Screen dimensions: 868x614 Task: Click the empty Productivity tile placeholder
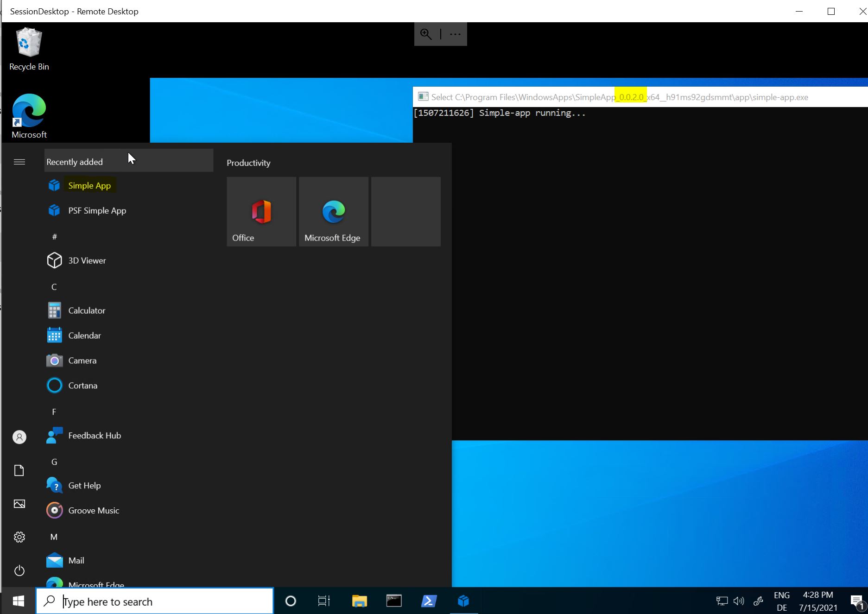coord(406,211)
